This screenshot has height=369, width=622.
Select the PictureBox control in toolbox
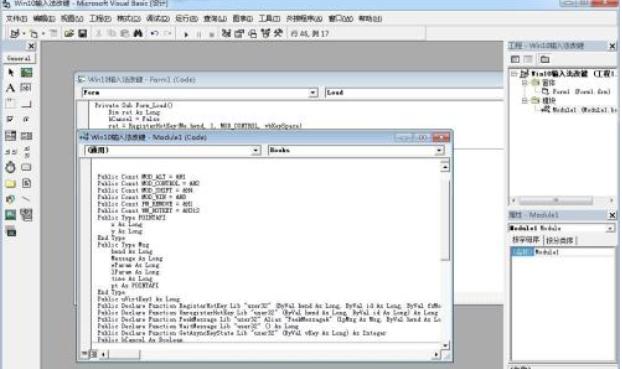(27, 73)
